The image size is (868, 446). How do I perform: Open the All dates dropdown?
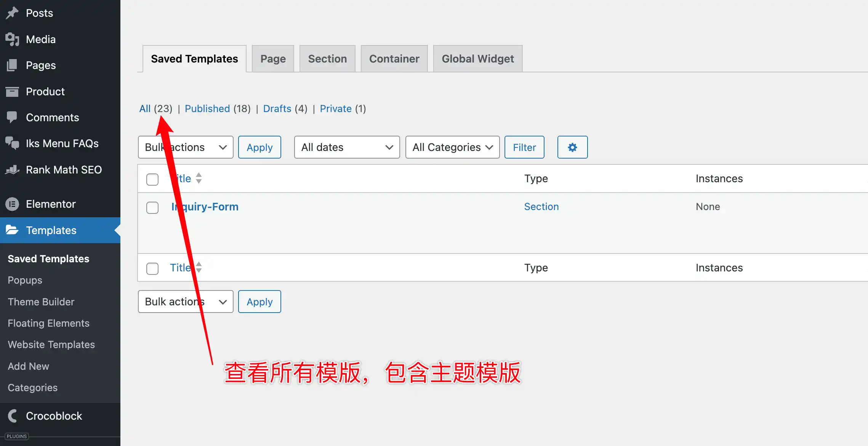(x=347, y=147)
